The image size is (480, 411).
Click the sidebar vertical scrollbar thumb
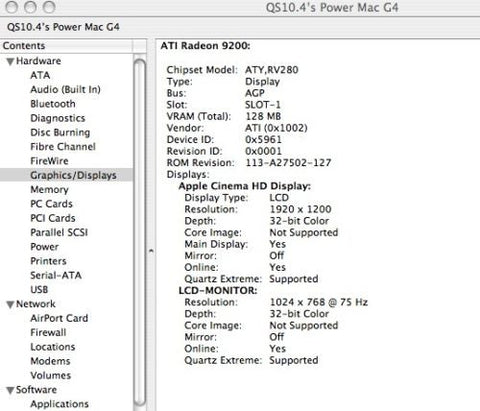coord(140,233)
